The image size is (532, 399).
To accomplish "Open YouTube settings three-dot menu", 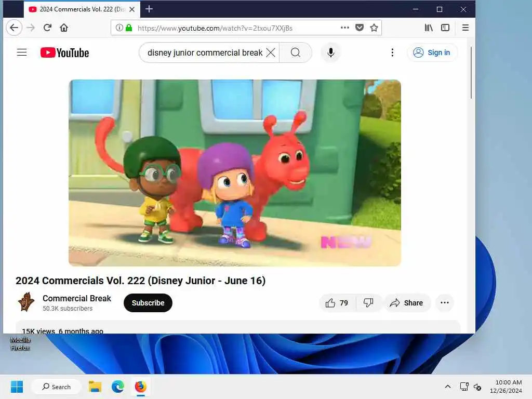I will click(392, 52).
